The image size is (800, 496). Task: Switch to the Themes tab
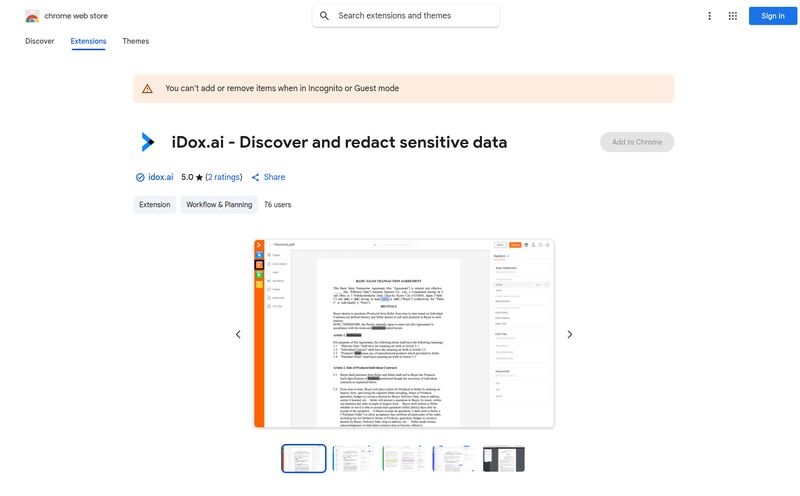(136, 41)
